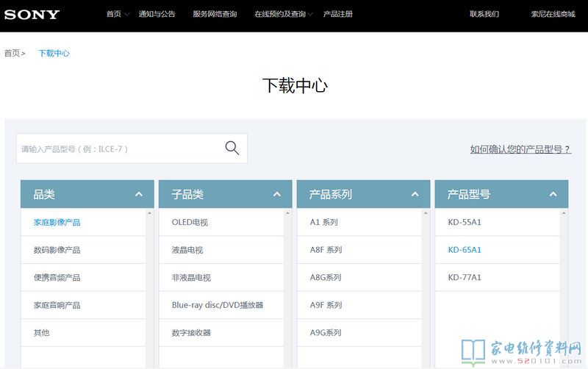Screen dimensions: 588x369
Task: Click 联系我们 link
Action: pos(484,14)
